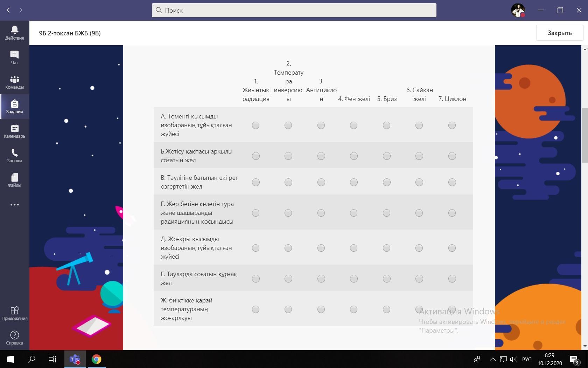Select 4. Фен желі for row Г
588x368 pixels.
[x=353, y=213]
